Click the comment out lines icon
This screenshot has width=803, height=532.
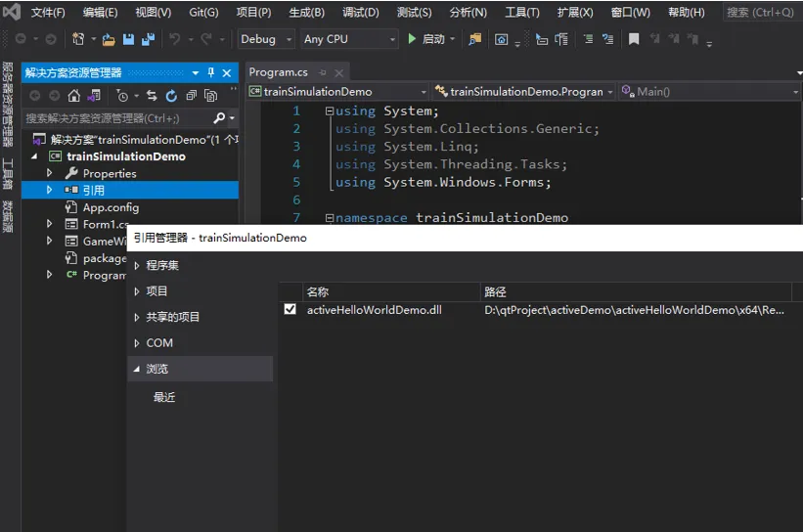[x=589, y=39]
